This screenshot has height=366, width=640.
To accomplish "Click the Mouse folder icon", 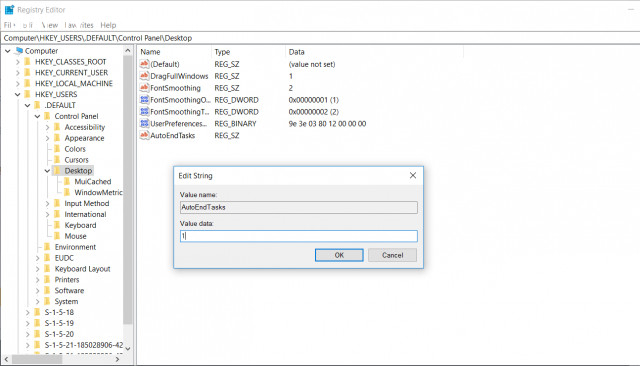I will point(57,236).
